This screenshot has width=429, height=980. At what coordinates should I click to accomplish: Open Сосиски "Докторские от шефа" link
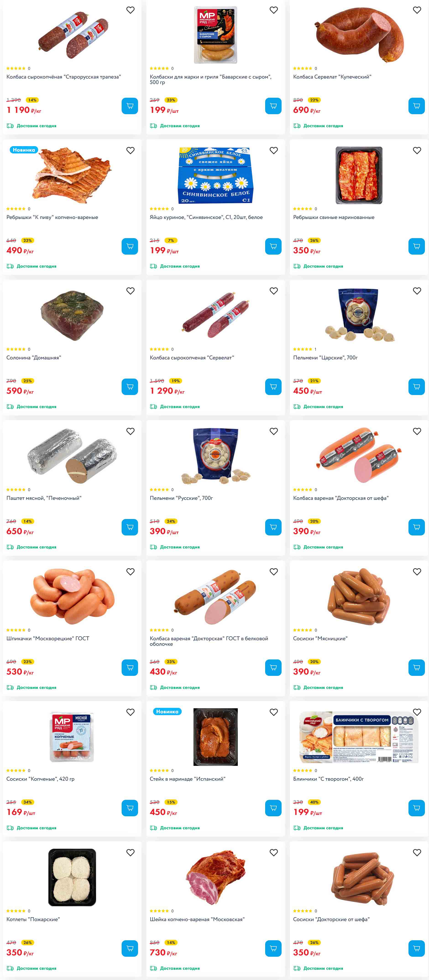(x=331, y=919)
